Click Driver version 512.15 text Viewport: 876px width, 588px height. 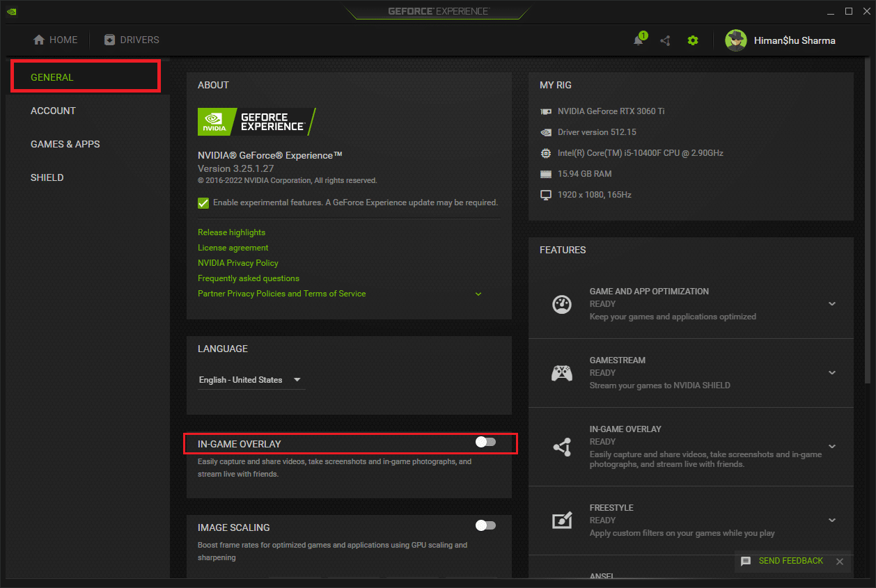point(597,132)
